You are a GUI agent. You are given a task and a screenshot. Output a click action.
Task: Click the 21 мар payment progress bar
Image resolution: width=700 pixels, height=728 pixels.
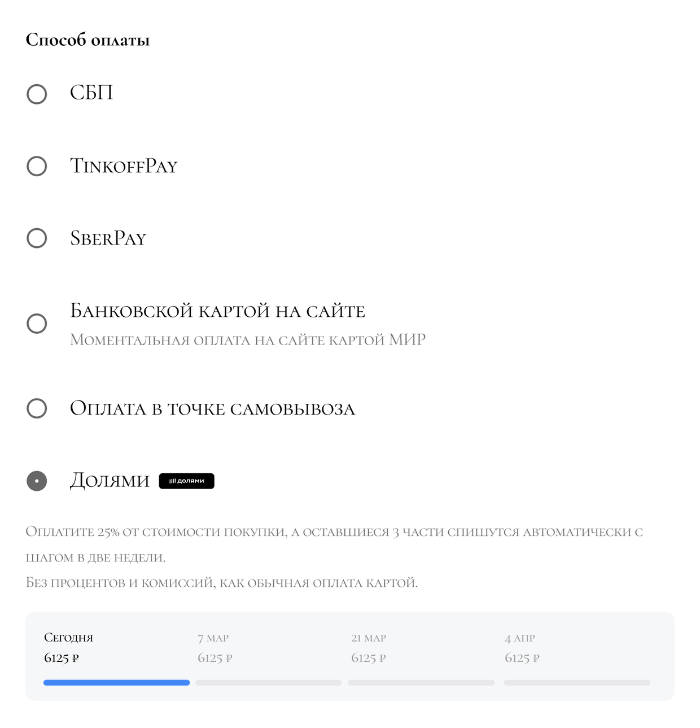coord(422,683)
